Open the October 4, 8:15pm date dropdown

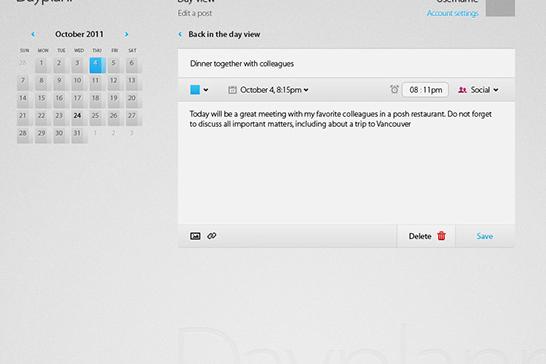point(274,90)
